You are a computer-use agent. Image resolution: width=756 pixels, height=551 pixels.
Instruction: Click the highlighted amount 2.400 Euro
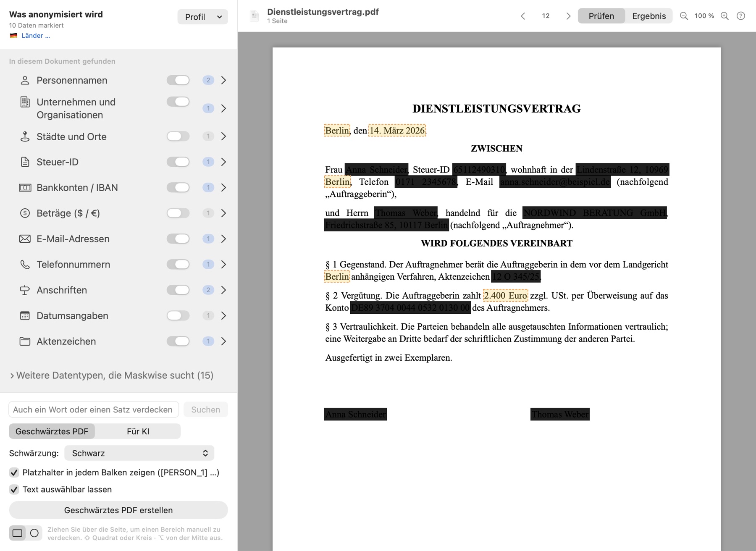[506, 296]
